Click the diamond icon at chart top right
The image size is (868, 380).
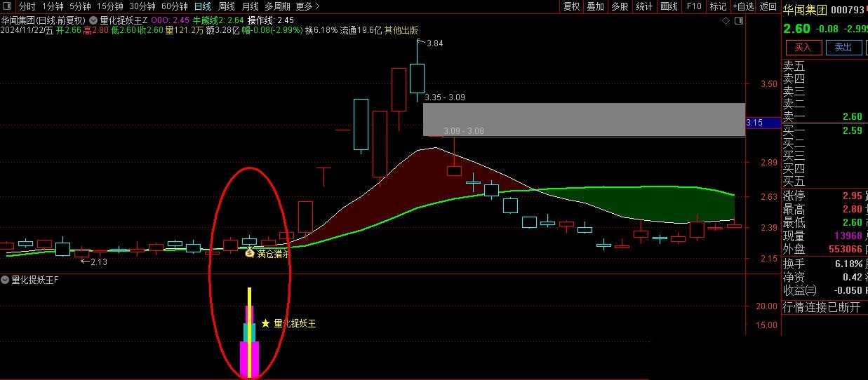[x=727, y=21]
